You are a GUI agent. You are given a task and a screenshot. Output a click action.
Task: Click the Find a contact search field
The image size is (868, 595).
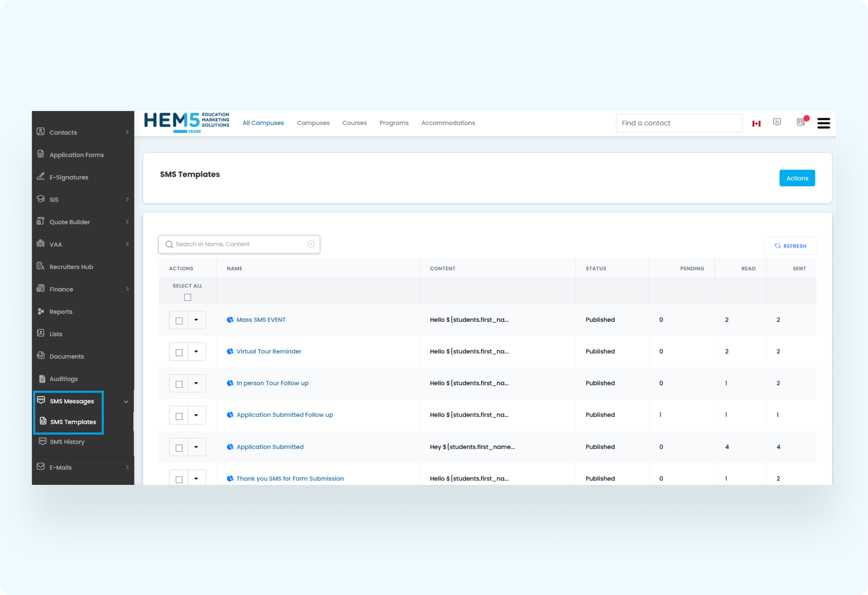[x=678, y=123]
